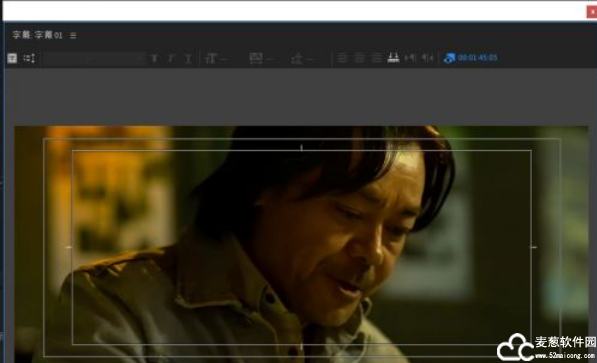Select the 字幕: 字幕 01 panel tab

tap(37, 35)
